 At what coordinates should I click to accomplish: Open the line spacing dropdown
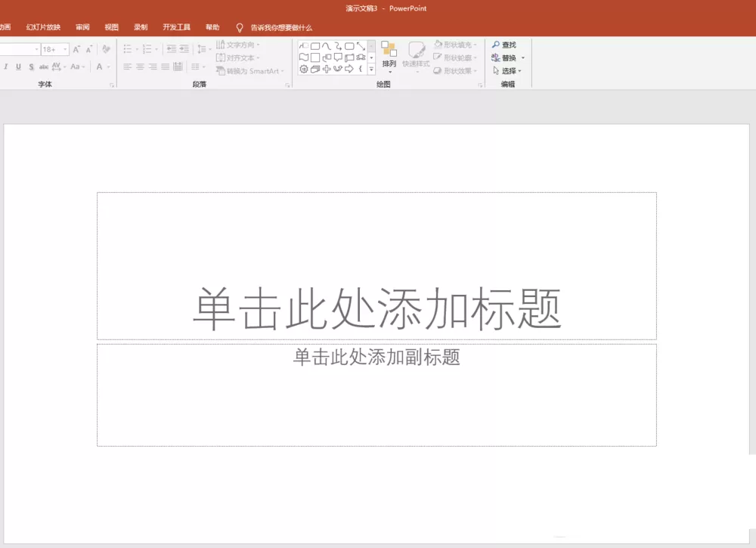click(x=204, y=49)
